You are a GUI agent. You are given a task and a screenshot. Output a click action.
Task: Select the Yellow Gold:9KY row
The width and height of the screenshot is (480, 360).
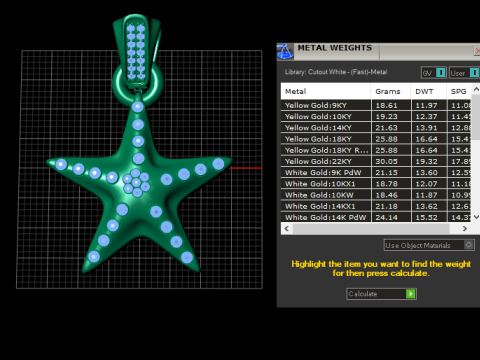coord(376,105)
